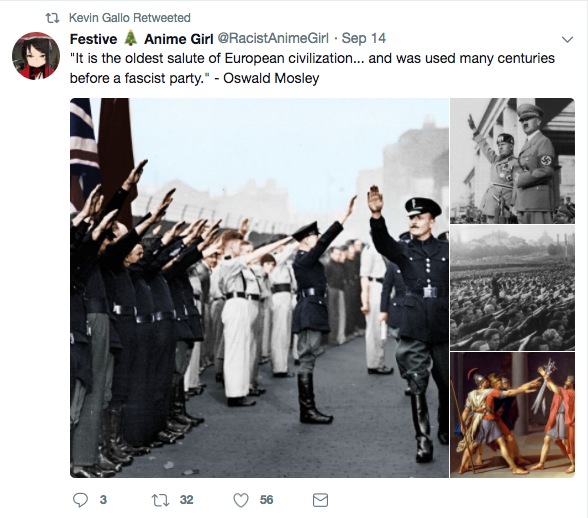Viewport: 588px width, 518px height.
Task: Send tweet via direct message envelope icon
Action: coord(320,500)
